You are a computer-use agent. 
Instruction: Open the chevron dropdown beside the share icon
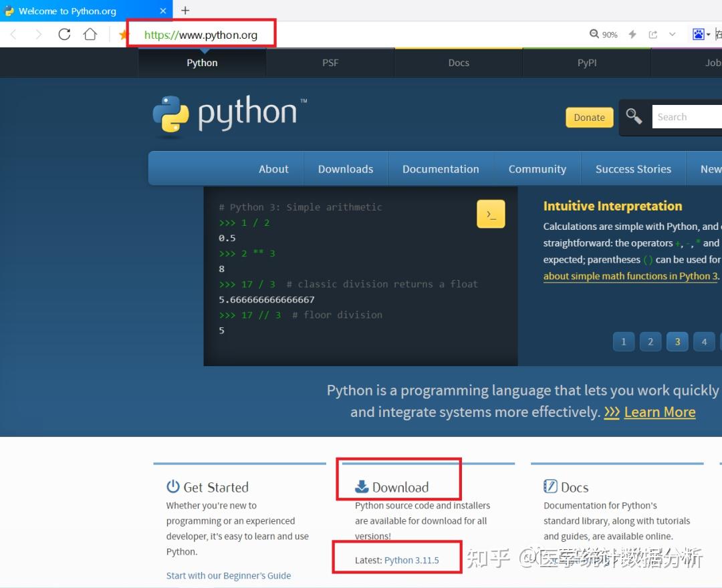click(671, 34)
